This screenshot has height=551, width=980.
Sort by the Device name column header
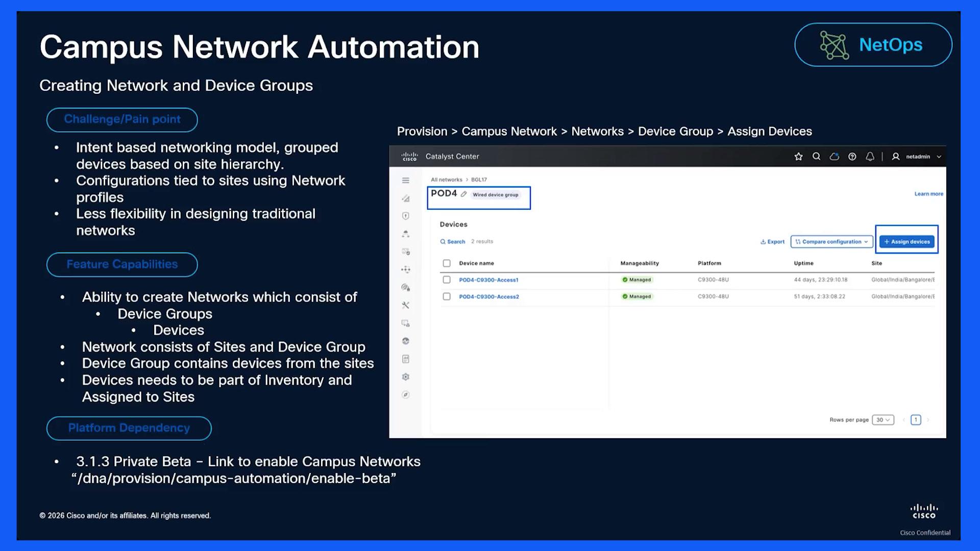476,263
